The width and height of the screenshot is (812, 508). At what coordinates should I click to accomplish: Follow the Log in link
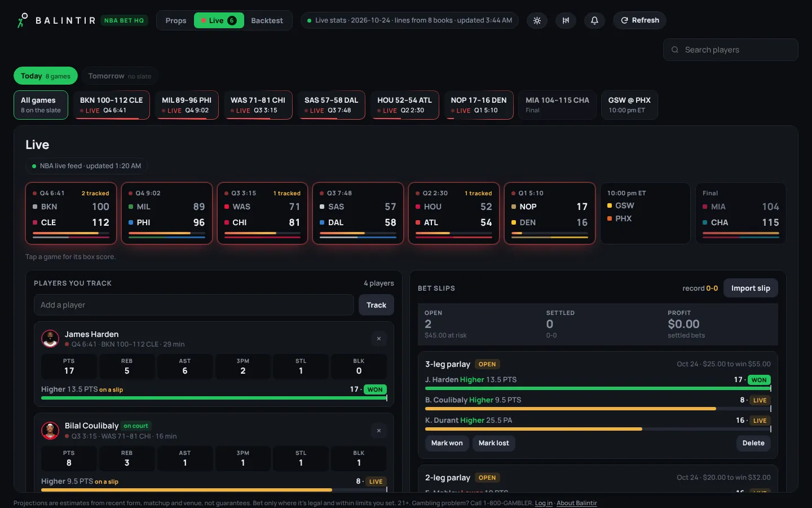pyautogui.click(x=544, y=503)
